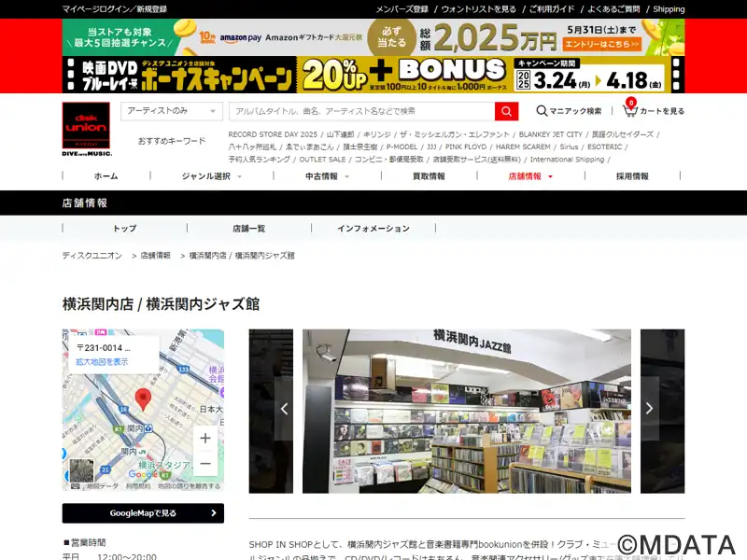Click PINK FLOYD keyword link

(466, 147)
